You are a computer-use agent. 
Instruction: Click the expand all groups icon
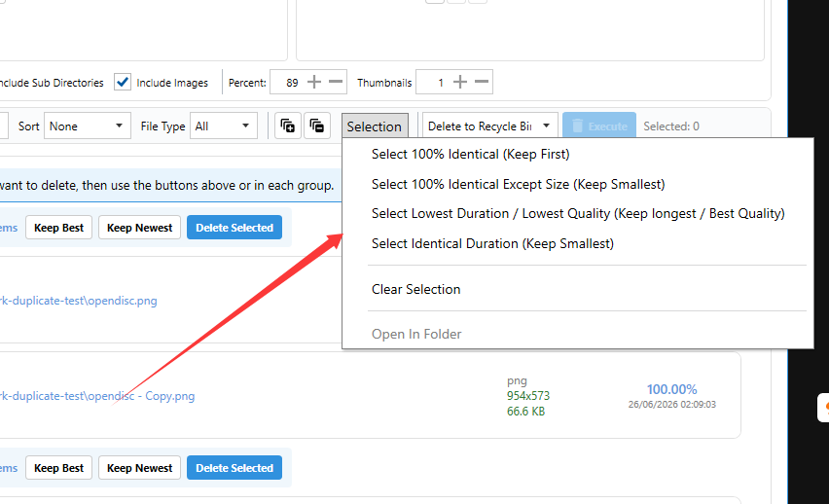coord(288,126)
